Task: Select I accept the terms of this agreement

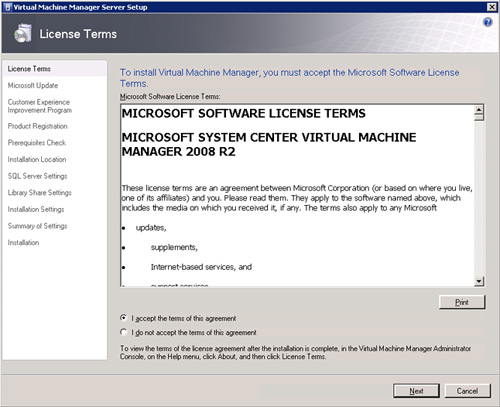Action: [124, 318]
